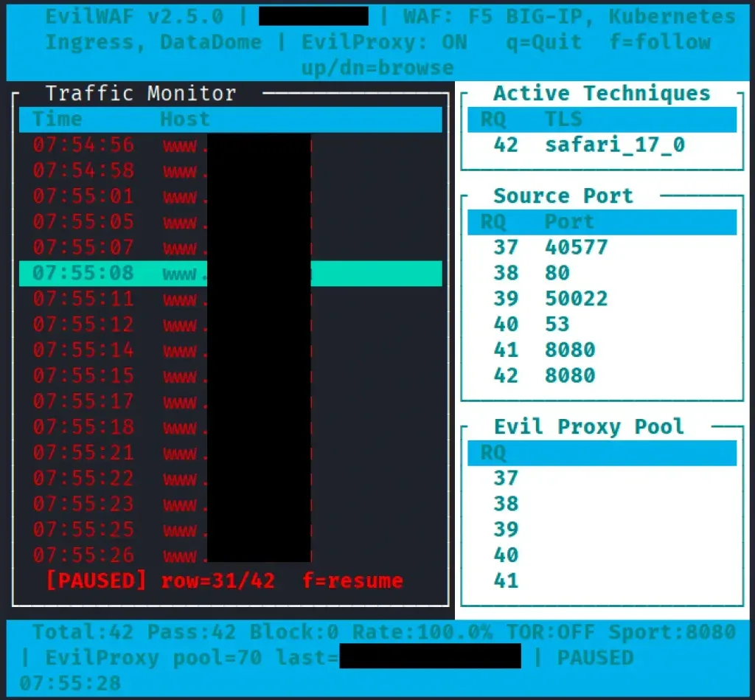Select RQ 39 in Evil Proxy Pool
755x700 pixels.
(602, 530)
